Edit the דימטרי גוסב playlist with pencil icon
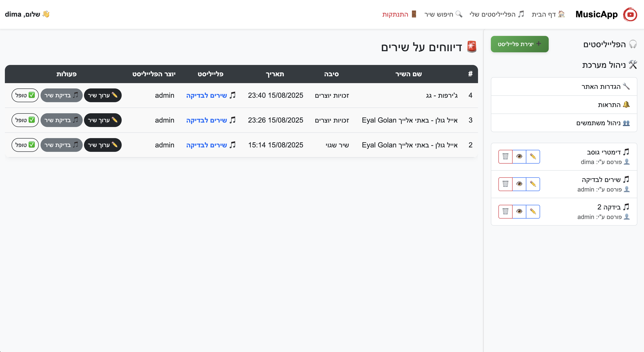The height and width of the screenshot is (352, 644). 533,156
